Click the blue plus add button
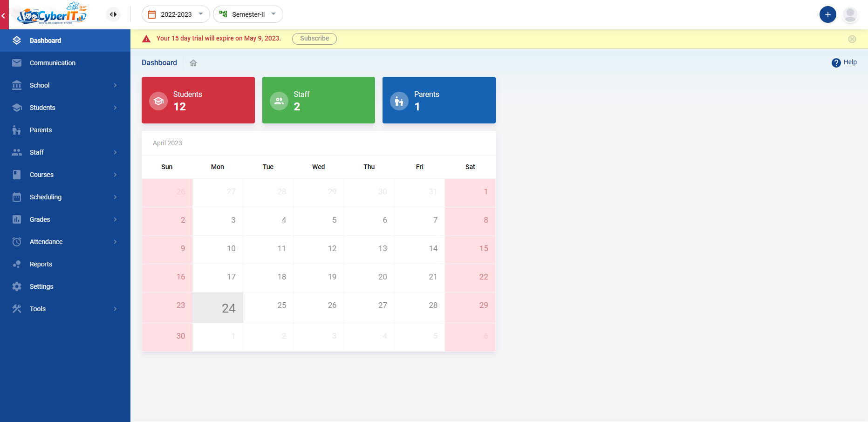The width and height of the screenshot is (868, 422). (x=827, y=14)
